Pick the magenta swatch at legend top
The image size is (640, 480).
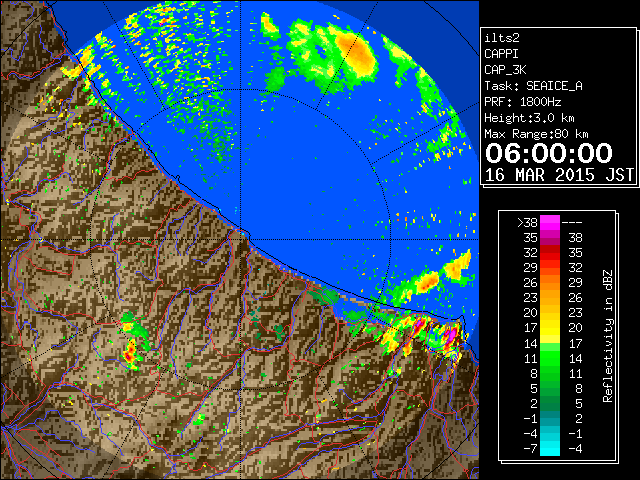pos(550,223)
